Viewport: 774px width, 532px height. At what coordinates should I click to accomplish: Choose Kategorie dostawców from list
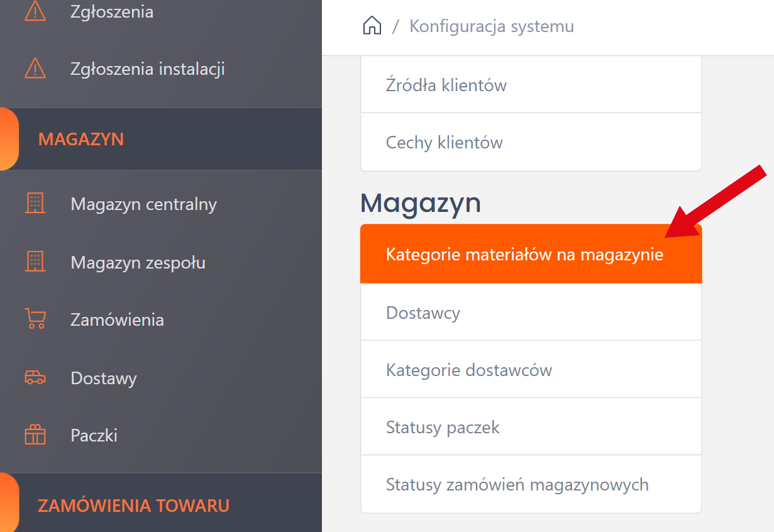click(468, 370)
